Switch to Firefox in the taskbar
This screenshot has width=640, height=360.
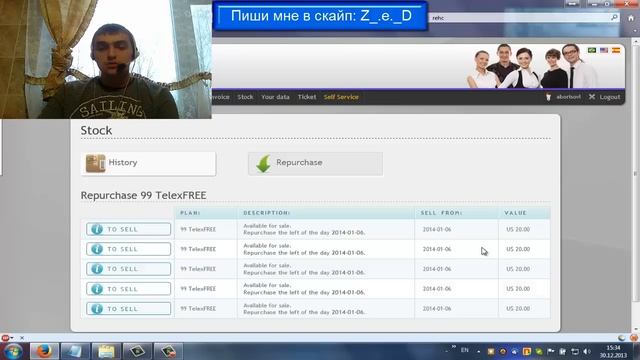tap(44, 351)
